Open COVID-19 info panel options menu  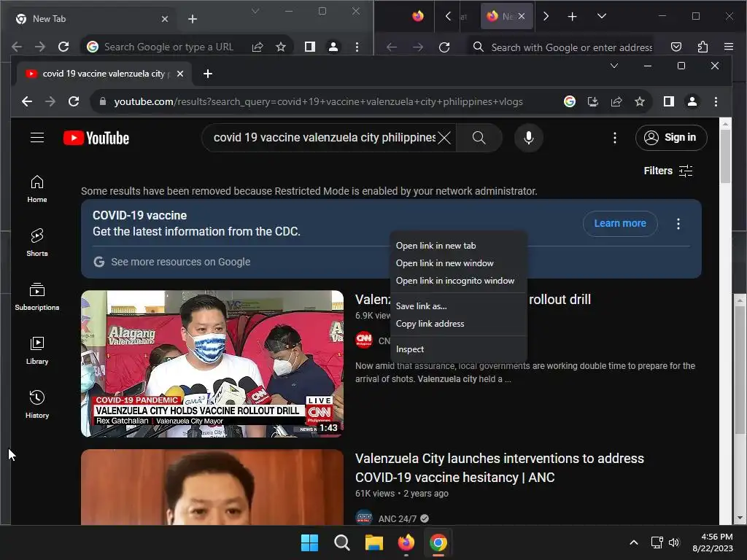[x=678, y=224]
